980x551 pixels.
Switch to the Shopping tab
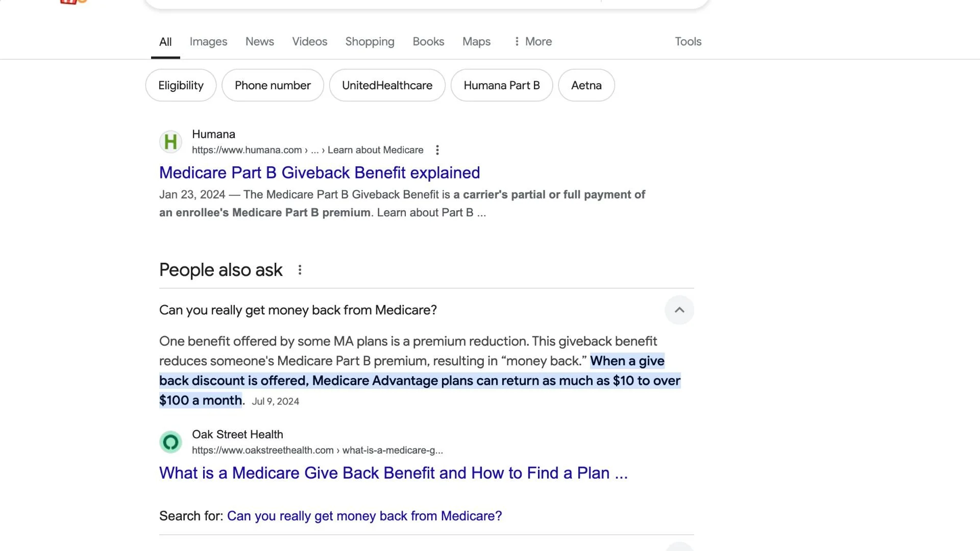pyautogui.click(x=370, y=42)
